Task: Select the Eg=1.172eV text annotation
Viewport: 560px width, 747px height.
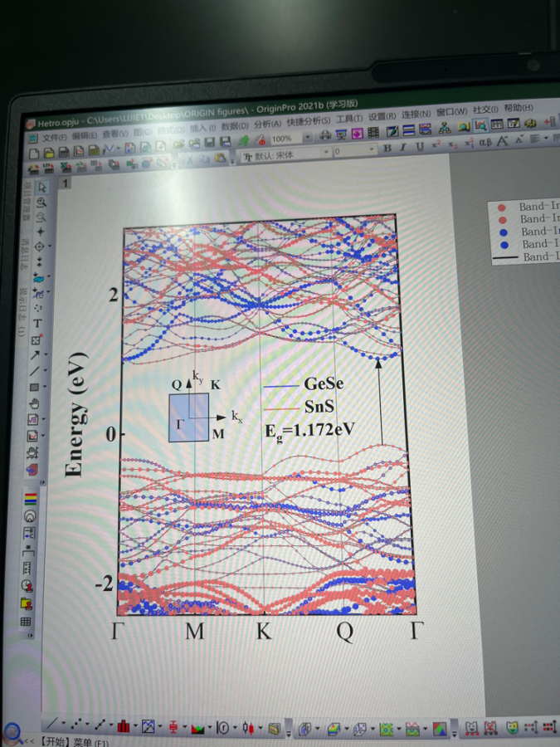Action: [x=309, y=431]
